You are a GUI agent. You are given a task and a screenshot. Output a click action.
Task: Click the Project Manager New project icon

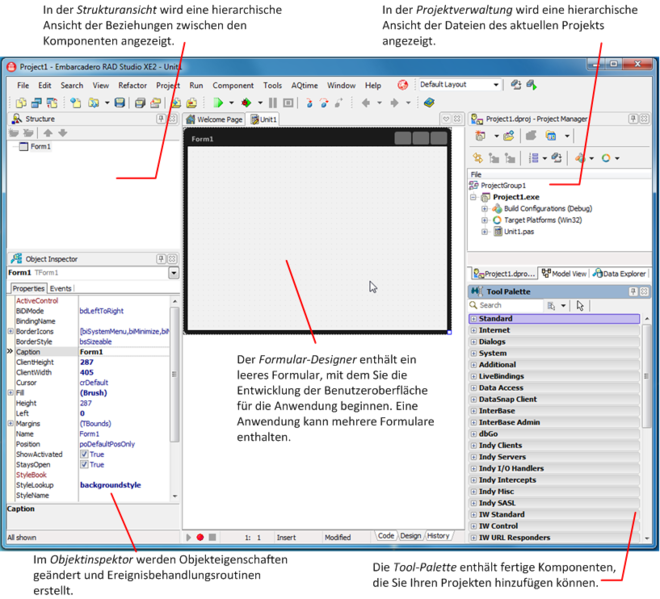[x=480, y=136]
